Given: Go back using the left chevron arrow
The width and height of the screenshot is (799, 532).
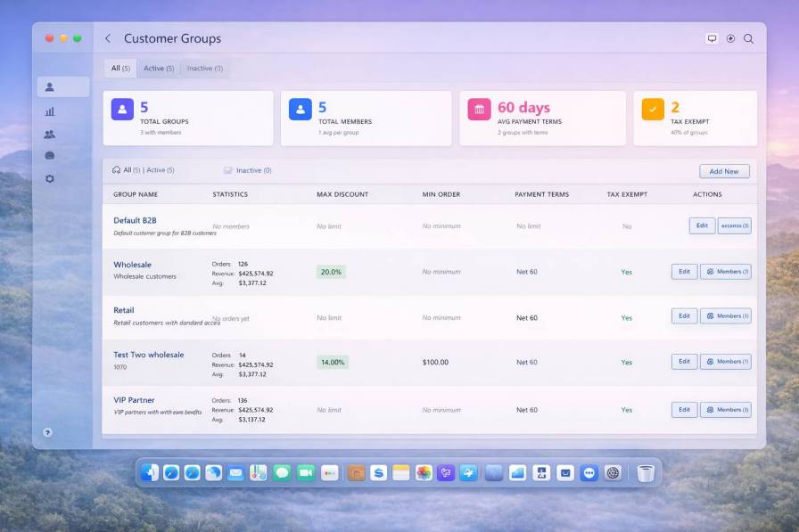Looking at the screenshot, I should click(107, 38).
